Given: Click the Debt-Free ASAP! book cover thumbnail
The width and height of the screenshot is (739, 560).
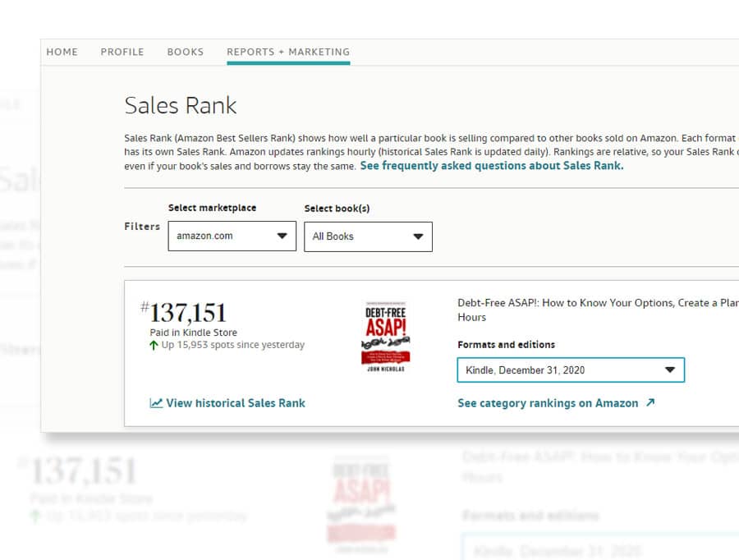Looking at the screenshot, I should [386, 336].
